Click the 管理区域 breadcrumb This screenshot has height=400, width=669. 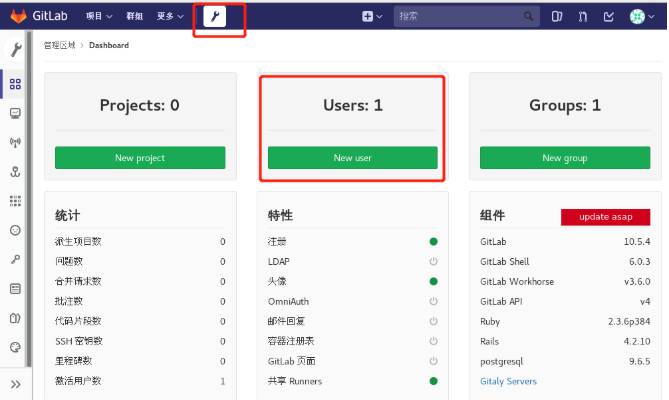[60, 45]
